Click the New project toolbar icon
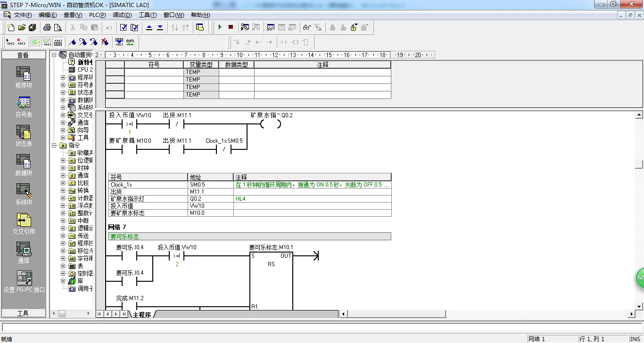 pos(11,27)
